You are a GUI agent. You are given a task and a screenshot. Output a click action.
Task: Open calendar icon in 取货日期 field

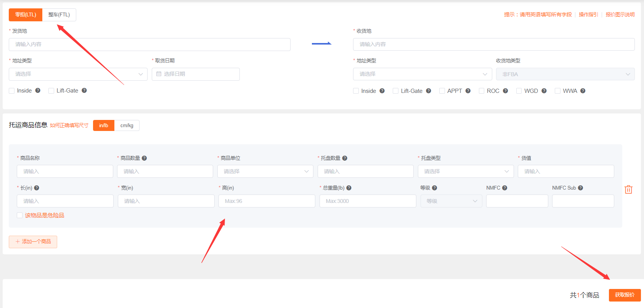click(159, 74)
